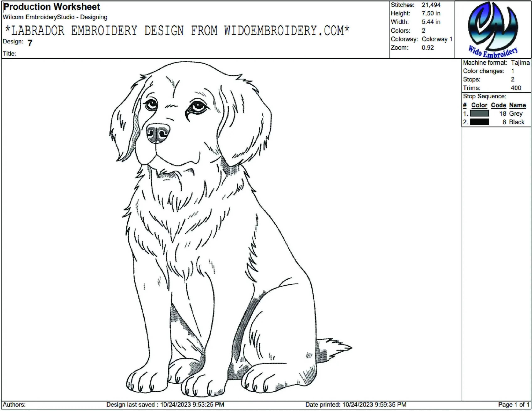Click the width value 5.44 in
The width and height of the screenshot is (532, 411).
click(x=431, y=22)
